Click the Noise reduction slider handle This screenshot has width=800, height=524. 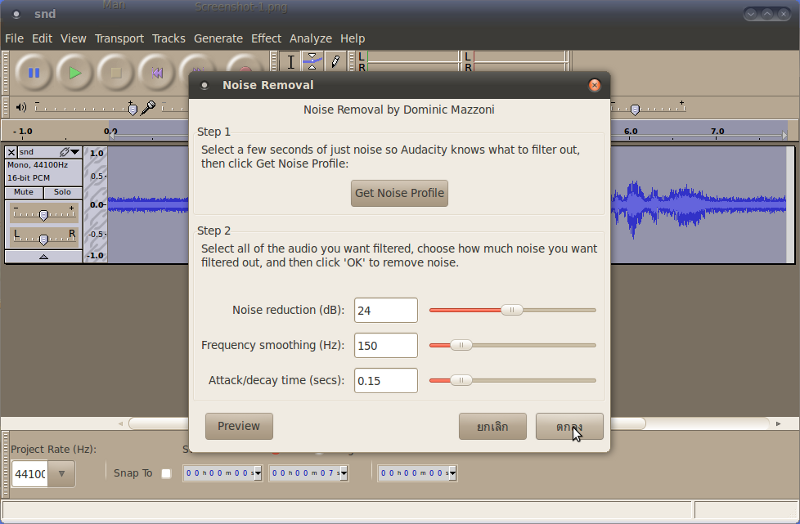click(x=512, y=310)
